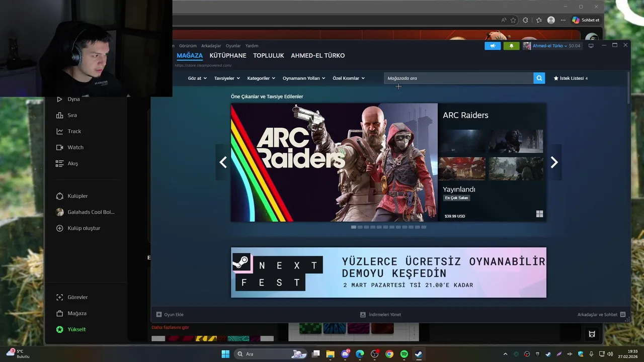Open Galahads Cool Boi club in Faceit
The width and height of the screenshot is (644, 362).
[x=86, y=212]
